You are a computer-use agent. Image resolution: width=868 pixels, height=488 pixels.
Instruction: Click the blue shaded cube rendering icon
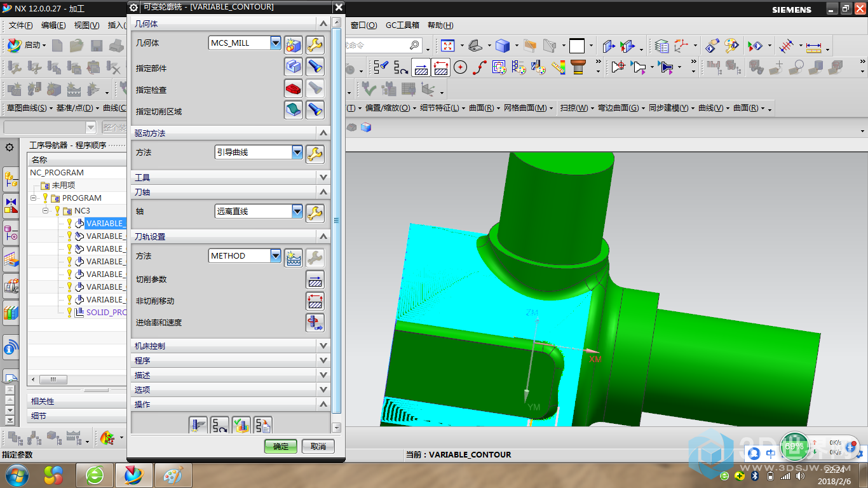click(503, 46)
